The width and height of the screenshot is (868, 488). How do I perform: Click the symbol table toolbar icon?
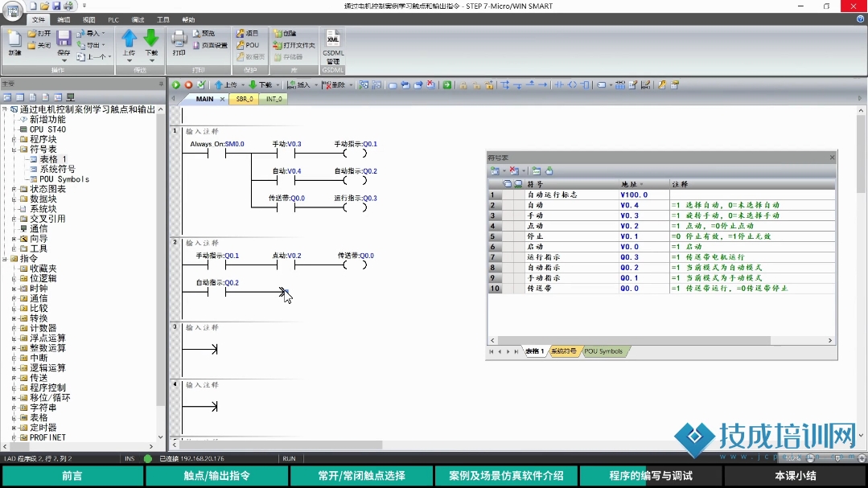click(x=620, y=84)
